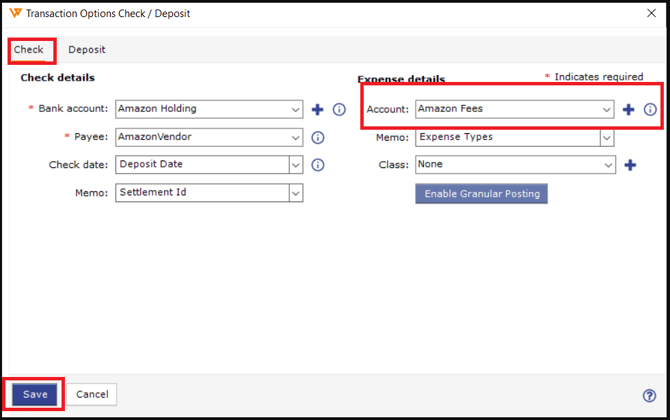Show info for expense Account field
This screenshot has width=670, height=420.
pos(650,110)
